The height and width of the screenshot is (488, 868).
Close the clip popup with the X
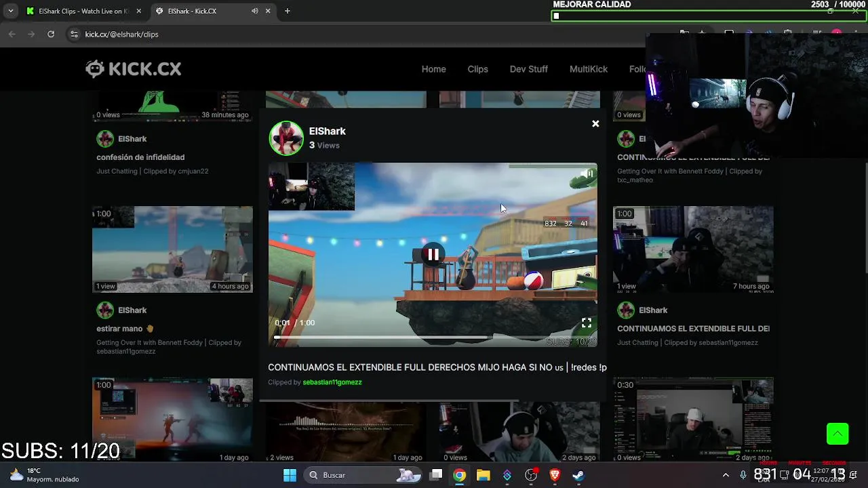[x=595, y=124]
